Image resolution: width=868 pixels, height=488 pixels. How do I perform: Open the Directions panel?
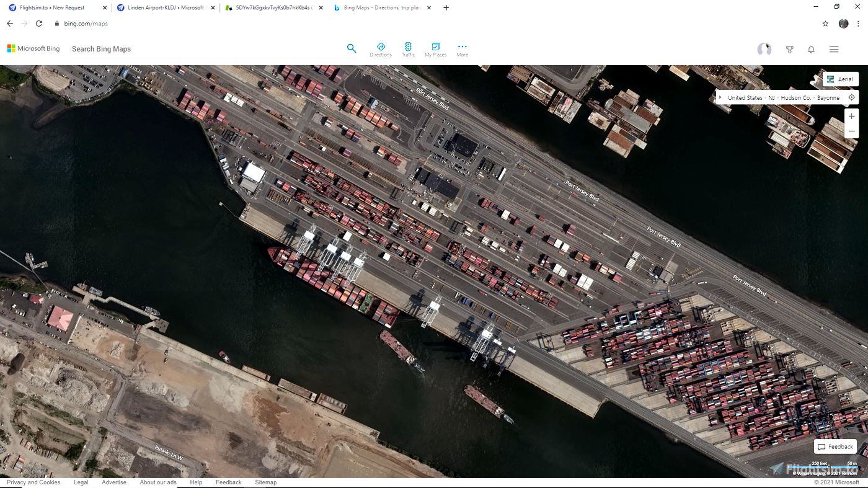pyautogui.click(x=381, y=50)
